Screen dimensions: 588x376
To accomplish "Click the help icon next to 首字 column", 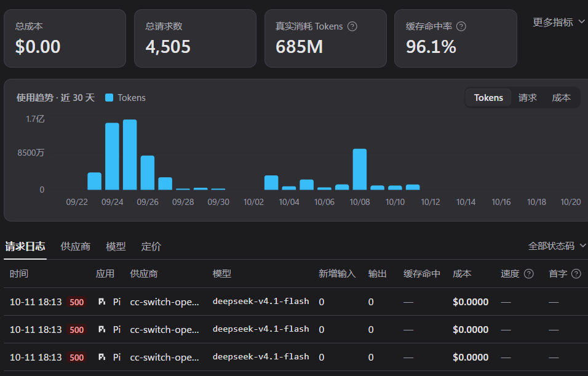I will click(576, 274).
